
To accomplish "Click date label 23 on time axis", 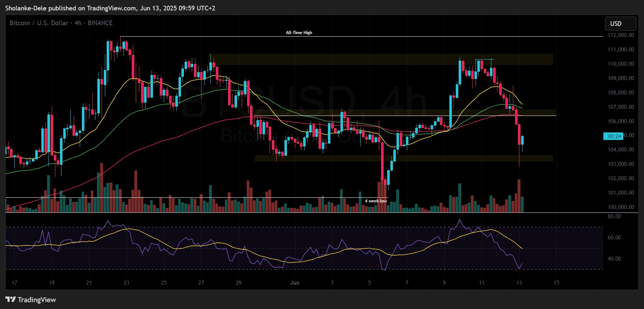I will 126,283.
